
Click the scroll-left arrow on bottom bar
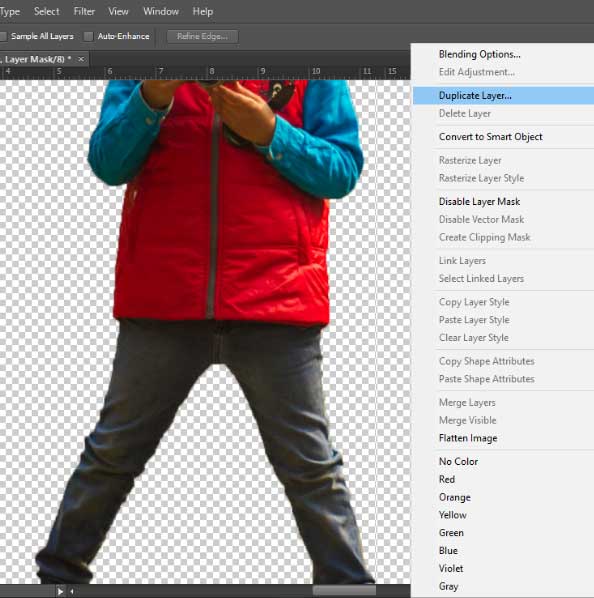(x=72, y=592)
